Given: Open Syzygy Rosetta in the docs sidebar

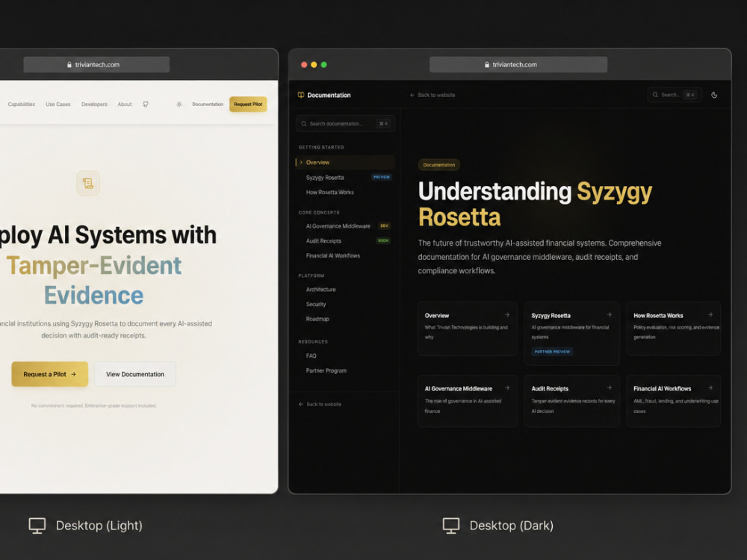Looking at the screenshot, I should (x=325, y=178).
